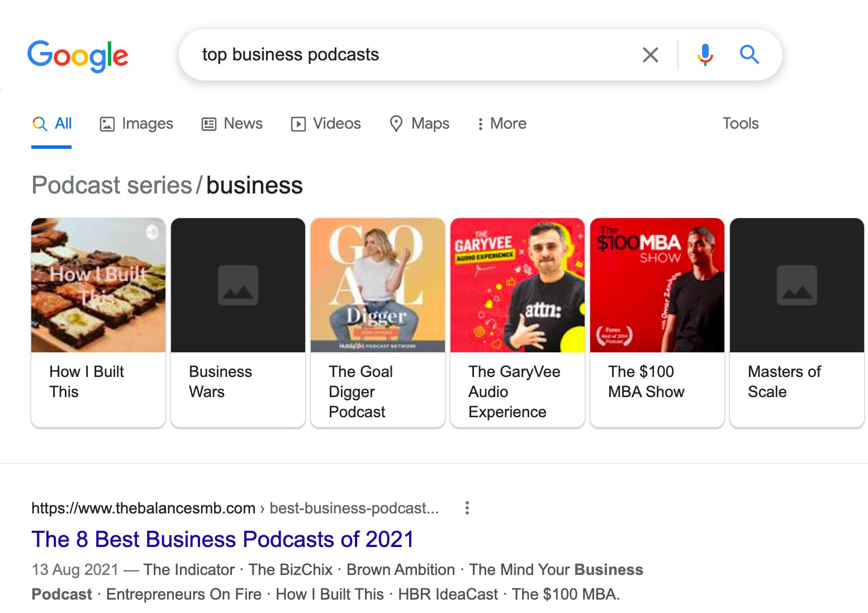Select the Masters of Scale card

[797, 322]
